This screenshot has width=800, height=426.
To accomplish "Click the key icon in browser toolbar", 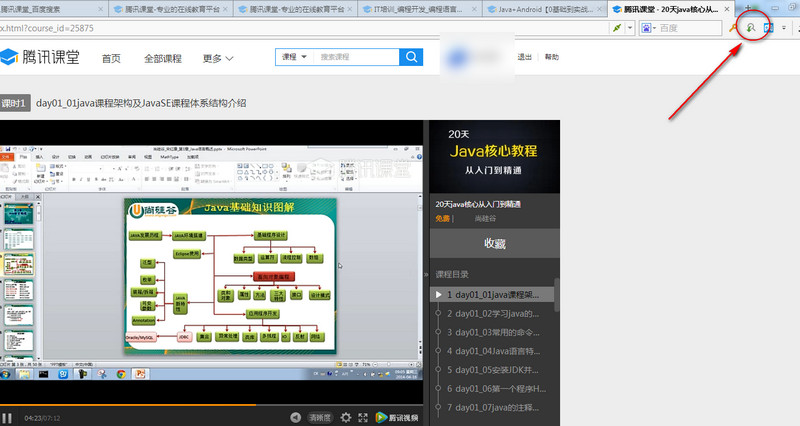I will (x=734, y=28).
